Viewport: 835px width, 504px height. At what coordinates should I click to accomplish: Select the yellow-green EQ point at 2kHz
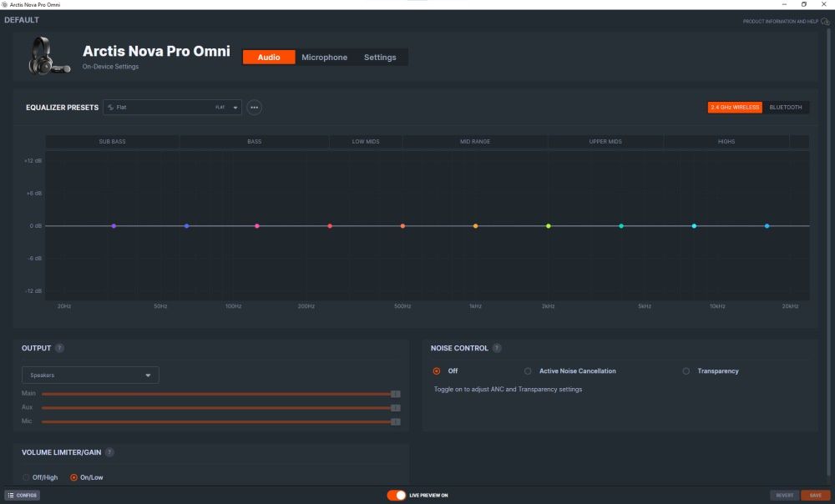click(x=548, y=226)
